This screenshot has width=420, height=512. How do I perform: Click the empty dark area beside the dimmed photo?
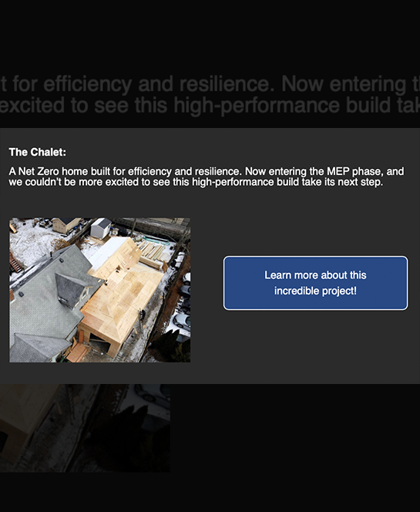294,428
